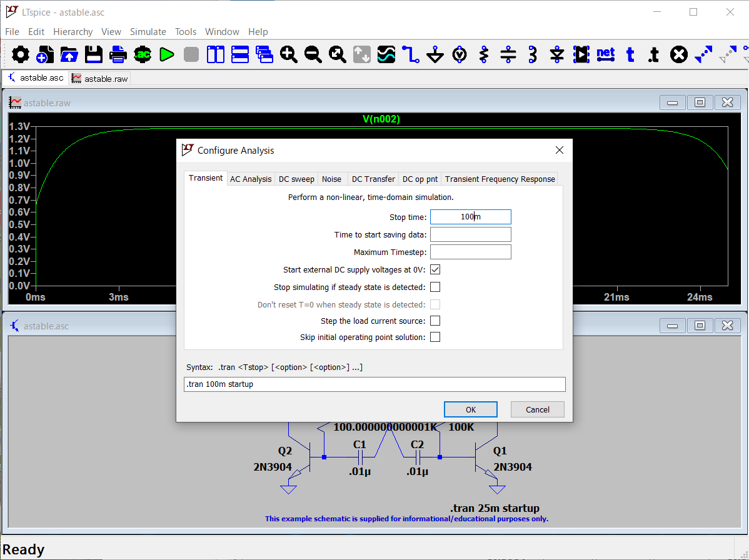Click into the Maximum Timestep field
749x560 pixels.
coord(470,252)
